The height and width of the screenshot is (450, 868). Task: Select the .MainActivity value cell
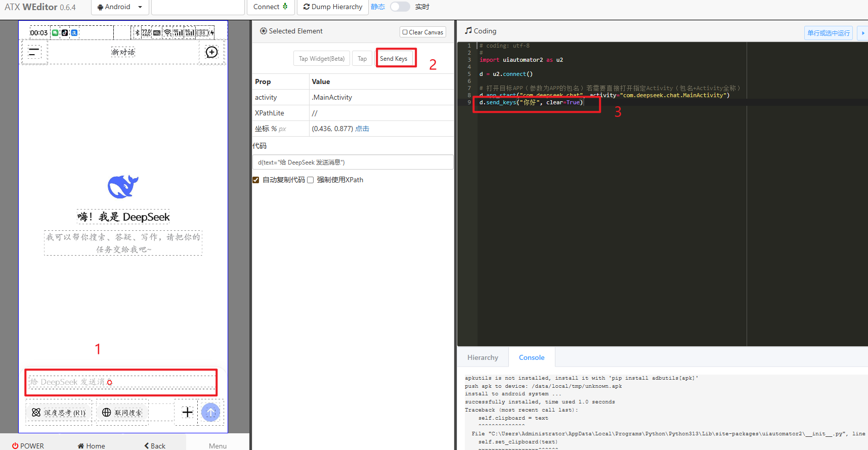point(381,97)
